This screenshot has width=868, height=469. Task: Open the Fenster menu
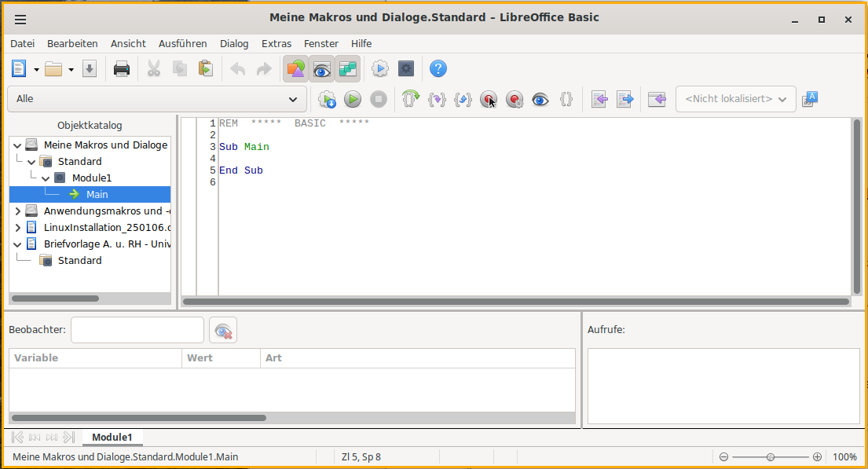pyautogui.click(x=321, y=44)
